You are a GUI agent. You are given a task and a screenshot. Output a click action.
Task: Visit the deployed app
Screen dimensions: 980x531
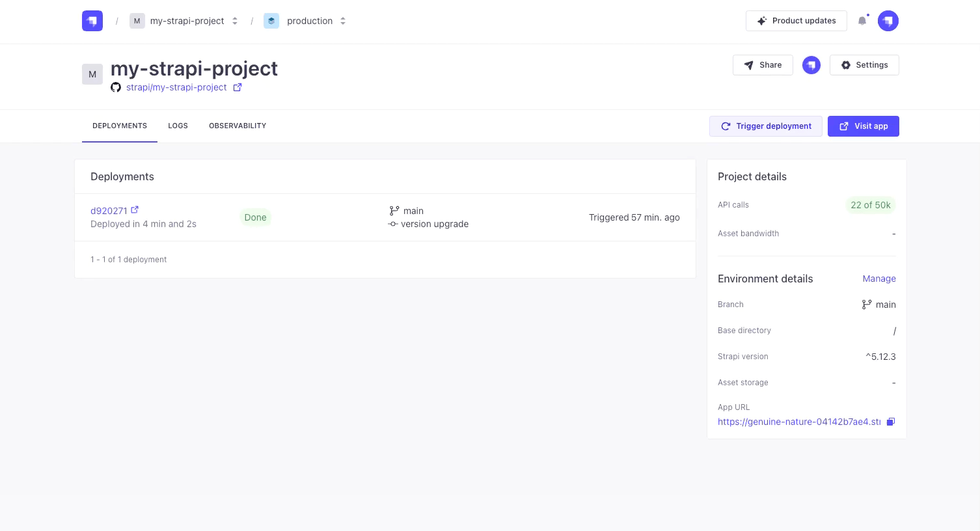[864, 126]
